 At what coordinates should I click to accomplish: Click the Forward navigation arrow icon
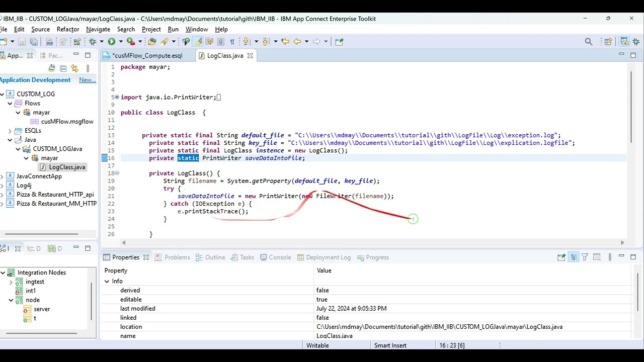(x=316, y=42)
